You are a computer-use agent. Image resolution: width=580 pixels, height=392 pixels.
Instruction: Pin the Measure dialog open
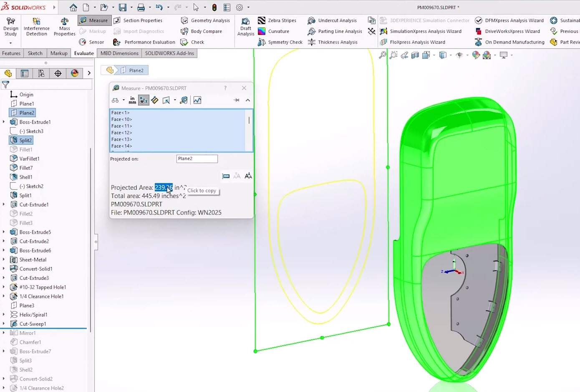237,100
